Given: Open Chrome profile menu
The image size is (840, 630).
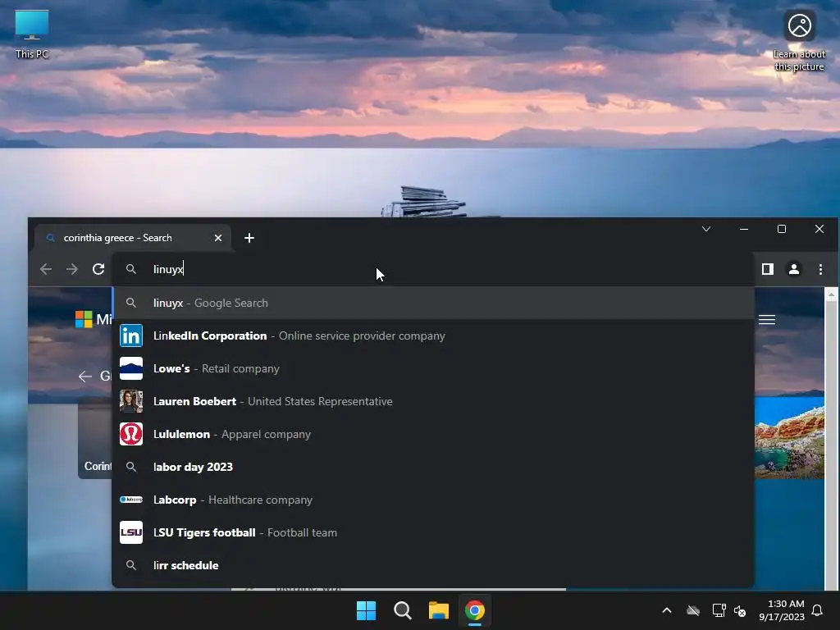Looking at the screenshot, I should pos(794,269).
